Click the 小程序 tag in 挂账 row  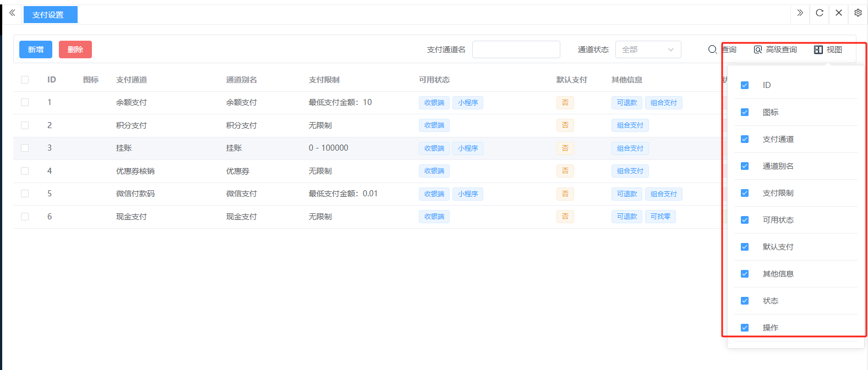click(x=467, y=148)
